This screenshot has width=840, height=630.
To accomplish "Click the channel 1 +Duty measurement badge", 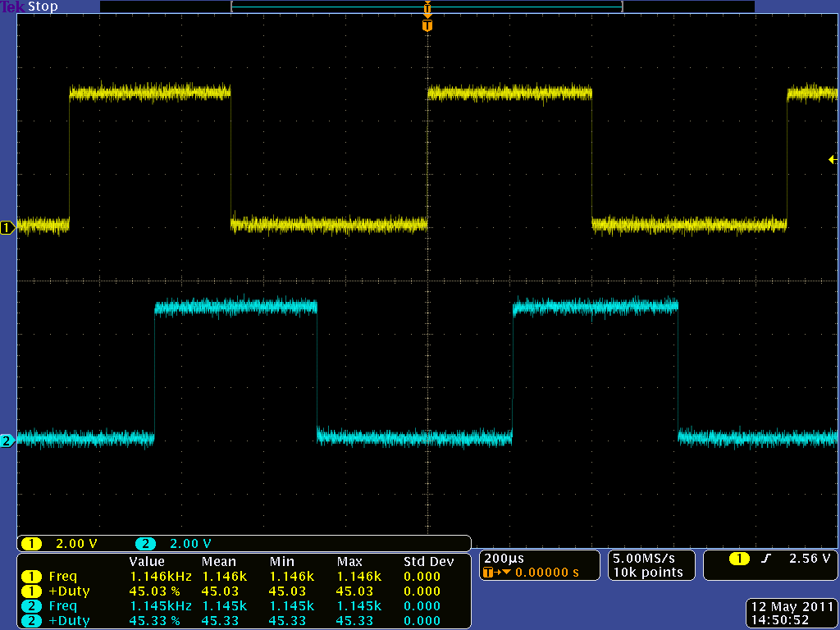I will click(30, 591).
